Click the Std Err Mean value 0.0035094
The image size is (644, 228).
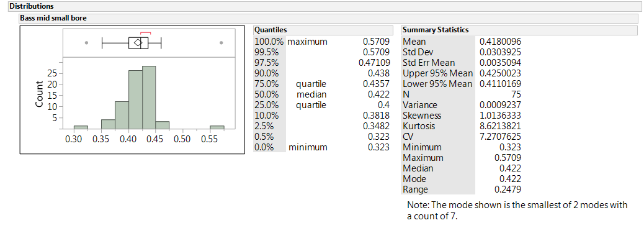[500, 63]
